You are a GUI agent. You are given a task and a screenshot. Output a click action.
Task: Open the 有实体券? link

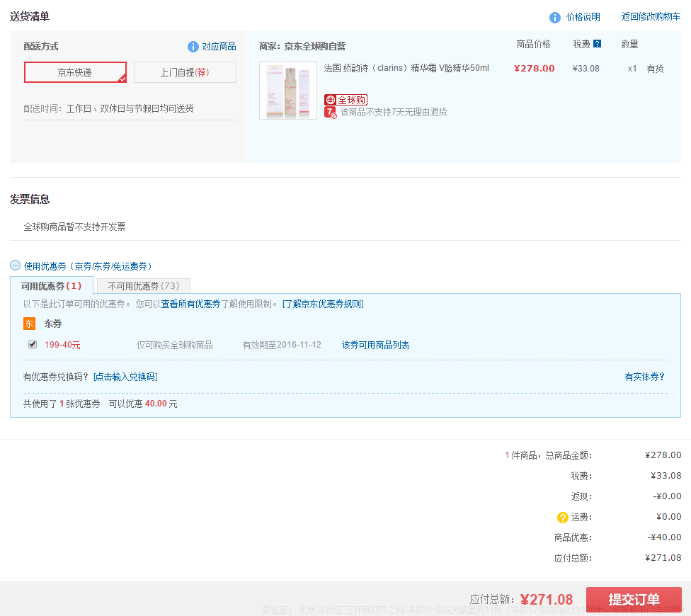(x=644, y=377)
